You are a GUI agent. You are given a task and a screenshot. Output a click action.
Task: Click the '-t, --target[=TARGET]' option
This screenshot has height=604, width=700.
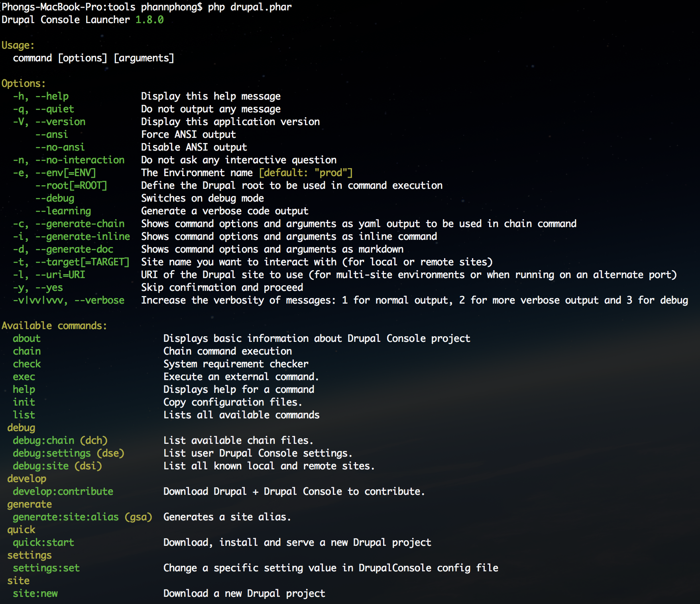[x=71, y=262]
